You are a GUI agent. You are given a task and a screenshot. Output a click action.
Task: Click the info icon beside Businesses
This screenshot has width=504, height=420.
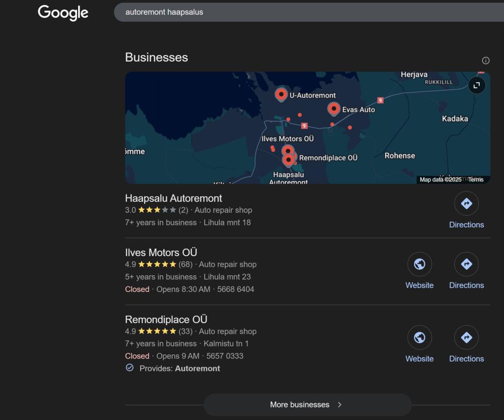click(x=485, y=61)
